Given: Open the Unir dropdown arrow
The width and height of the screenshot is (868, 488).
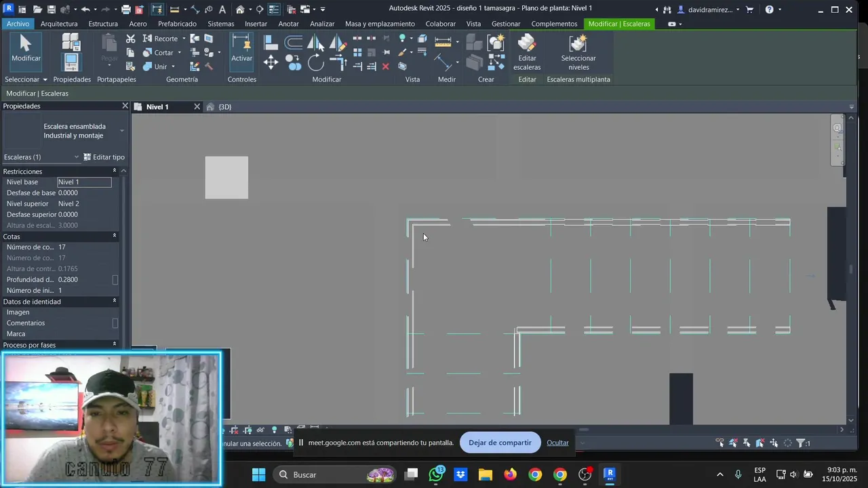Looking at the screenshot, I should 173,66.
